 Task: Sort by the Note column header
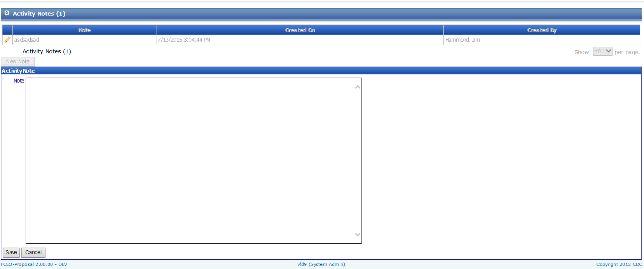[84, 30]
